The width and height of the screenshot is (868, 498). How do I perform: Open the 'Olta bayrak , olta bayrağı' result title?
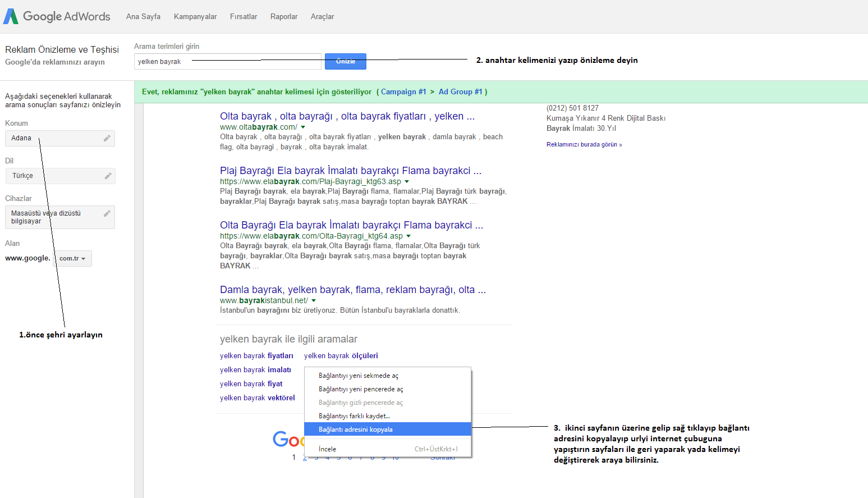coord(347,116)
